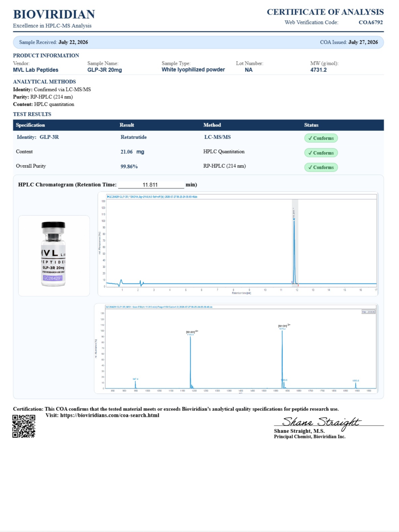Click the Status column header

point(311,125)
